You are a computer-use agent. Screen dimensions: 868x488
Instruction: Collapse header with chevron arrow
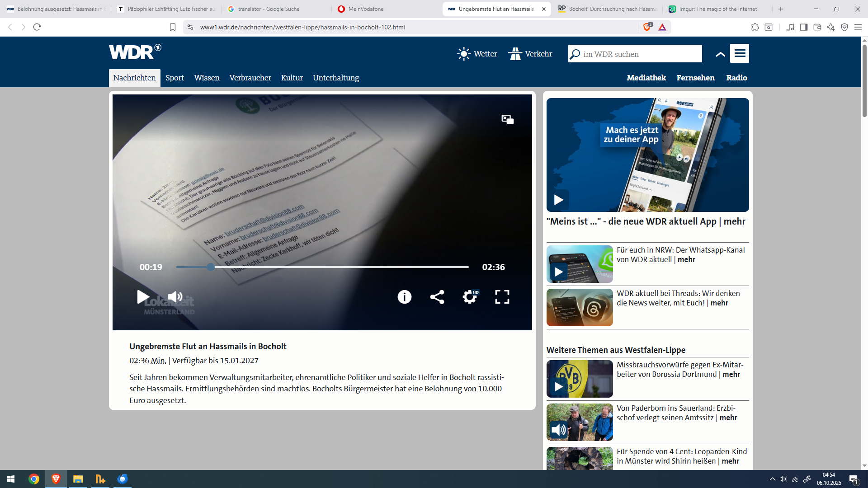[720, 54]
